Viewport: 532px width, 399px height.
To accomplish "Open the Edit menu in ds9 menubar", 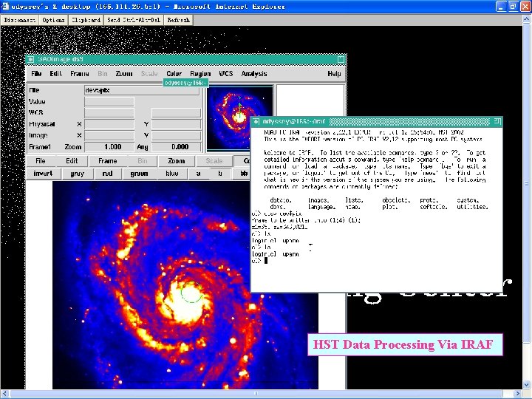I will coord(55,74).
